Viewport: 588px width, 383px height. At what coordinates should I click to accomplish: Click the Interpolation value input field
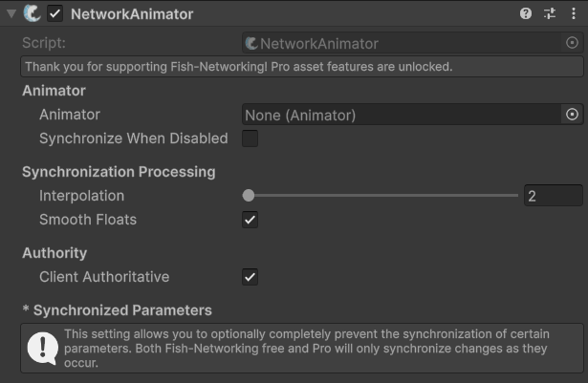pyautogui.click(x=554, y=196)
